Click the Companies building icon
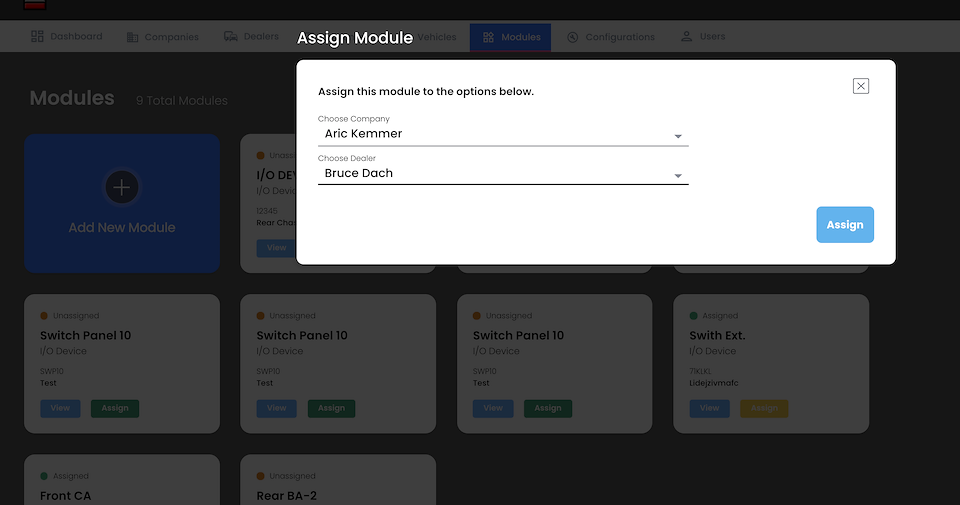Image resolution: width=960 pixels, height=505 pixels. (132, 37)
